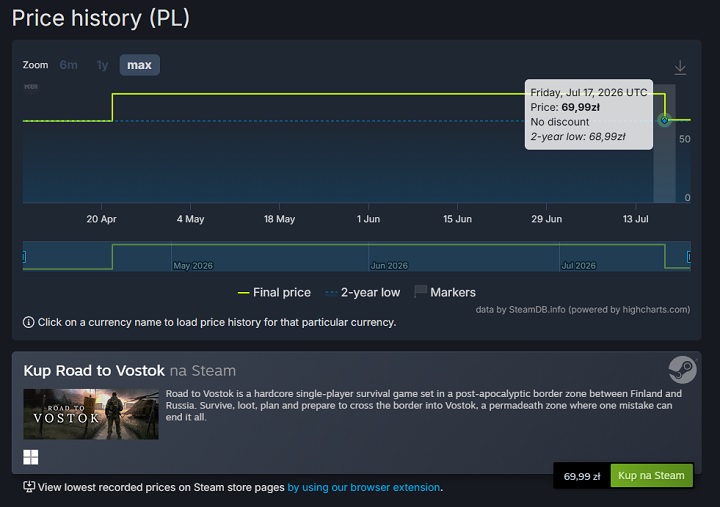Click the Markers flag icon
720x507 pixels.
point(420,292)
